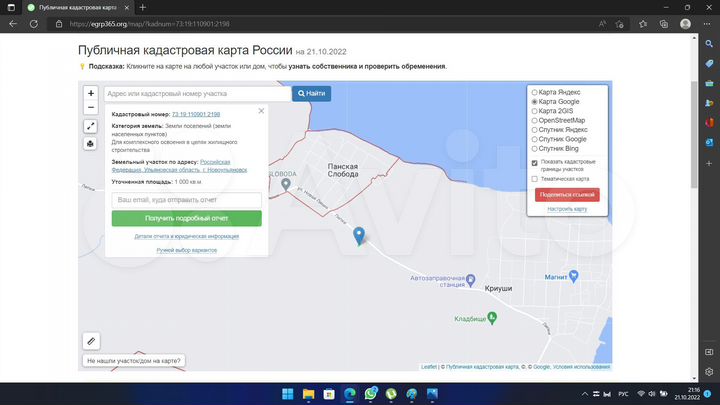Click the blue parcel marker pin
The height and width of the screenshot is (405, 720).
click(x=359, y=236)
